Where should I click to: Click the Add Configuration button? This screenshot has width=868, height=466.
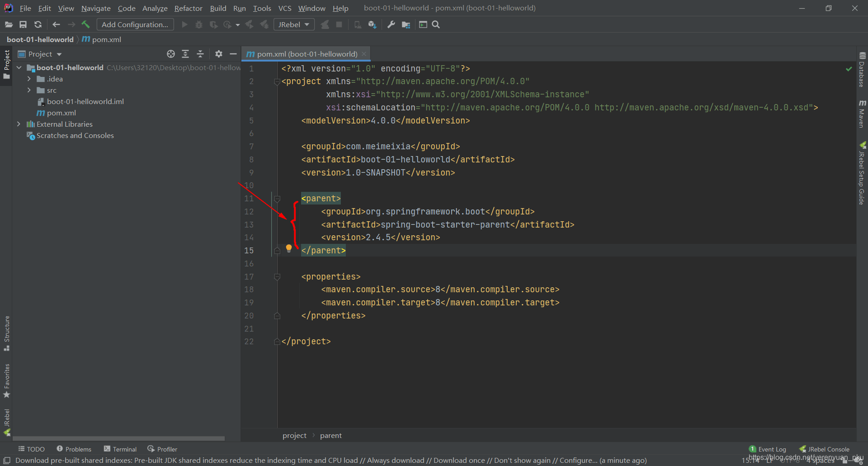click(135, 24)
